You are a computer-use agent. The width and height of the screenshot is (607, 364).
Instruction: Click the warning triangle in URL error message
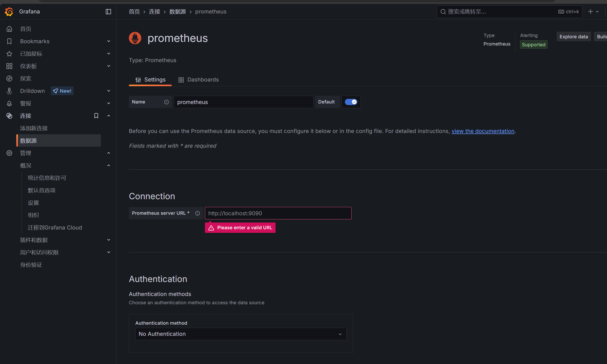(211, 228)
